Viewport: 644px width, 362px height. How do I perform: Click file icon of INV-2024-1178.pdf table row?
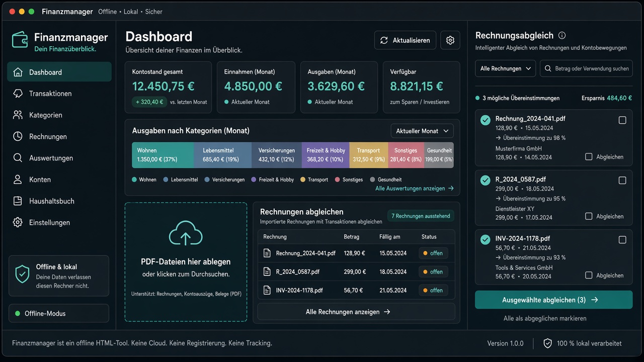(267, 290)
